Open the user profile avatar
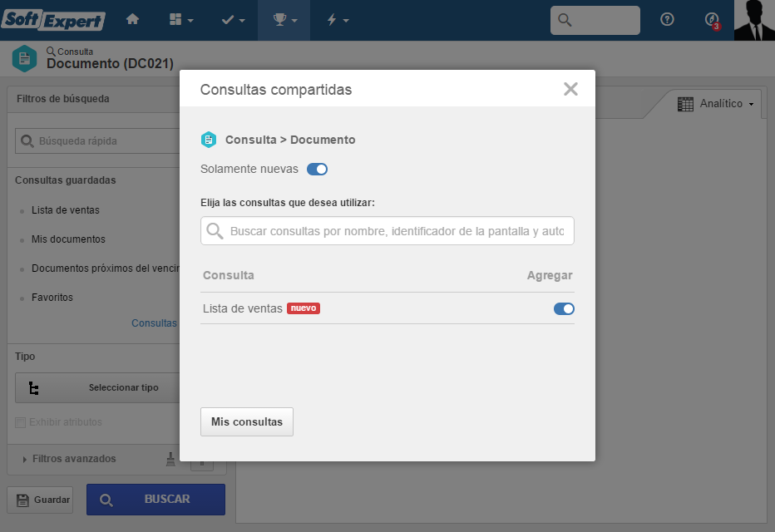 tap(754, 20)
